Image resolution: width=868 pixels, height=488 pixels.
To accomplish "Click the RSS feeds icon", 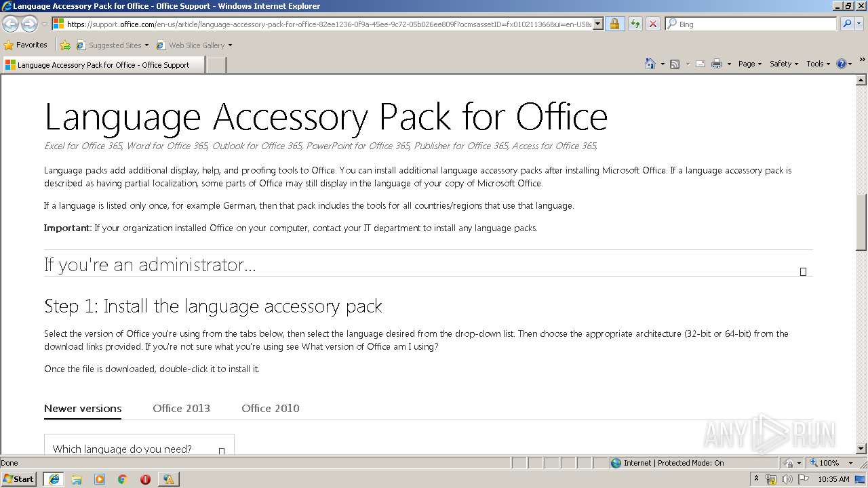I will [x=675, y=64].
